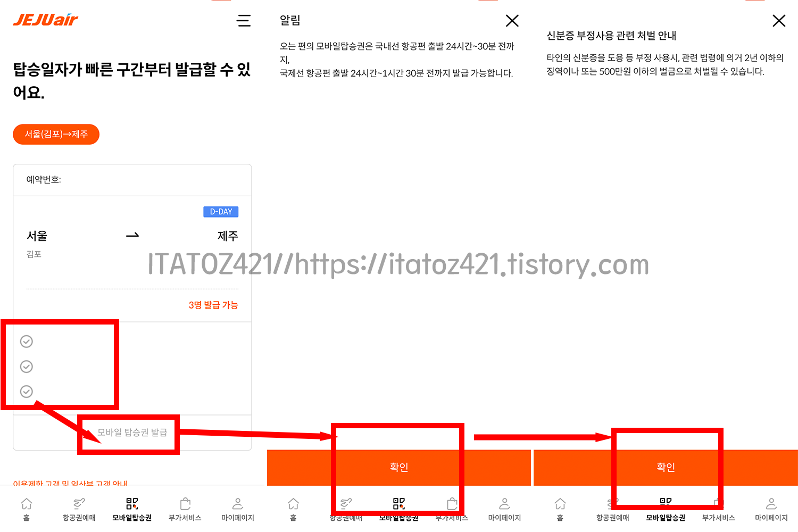Viewport: 798px width, 532px height.
Task: Check the middle passenger checkbox
Action: (x=27, y=367)
